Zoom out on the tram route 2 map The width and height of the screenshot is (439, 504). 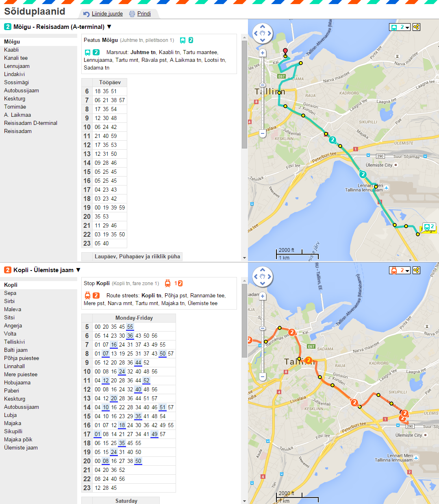pos(263,377)
